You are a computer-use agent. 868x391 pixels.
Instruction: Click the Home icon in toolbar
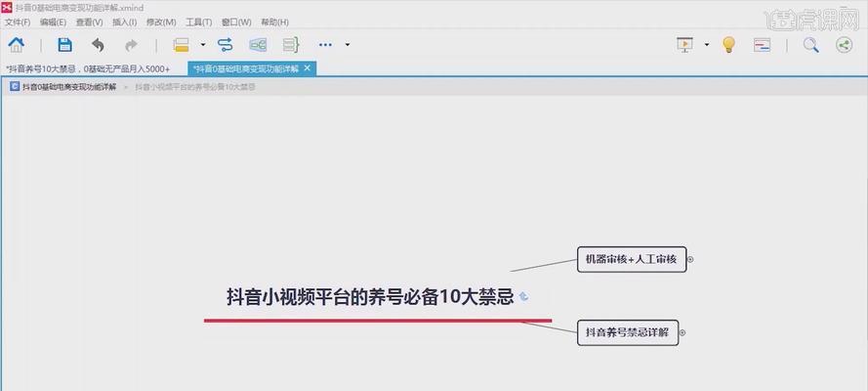[x=16, y=45]
